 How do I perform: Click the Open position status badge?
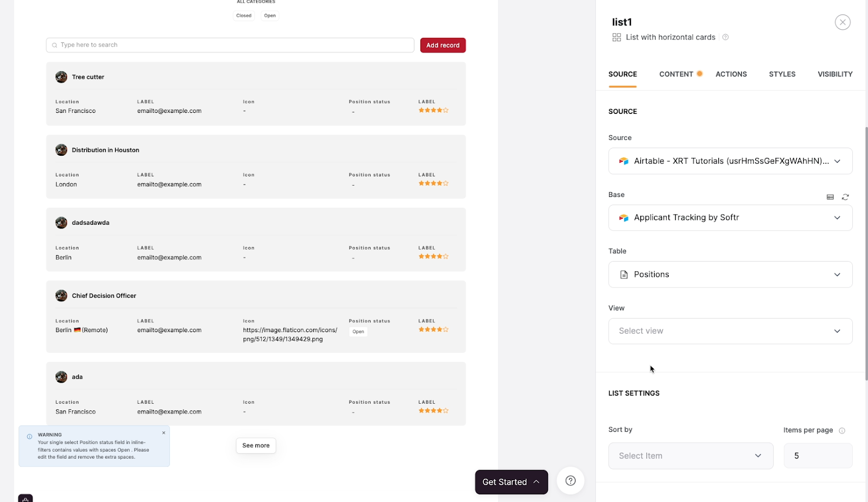(x=358, y=332)
